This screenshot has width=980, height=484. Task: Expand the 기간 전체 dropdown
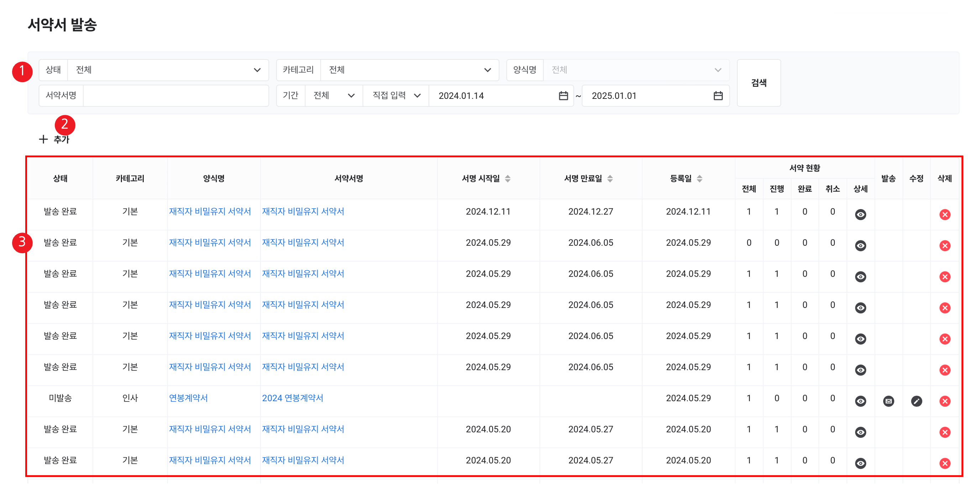click(x=334, y=96)
